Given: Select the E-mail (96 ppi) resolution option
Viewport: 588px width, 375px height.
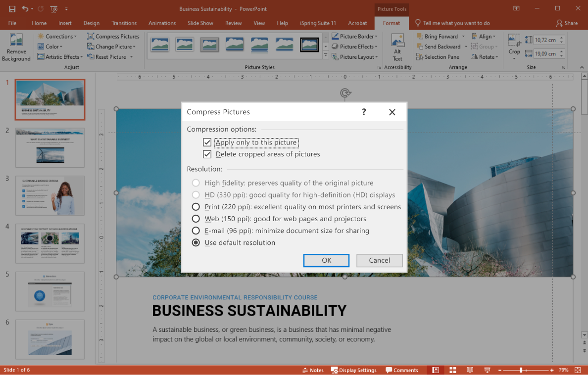Looking at the screenshot, I should [196, 231].
